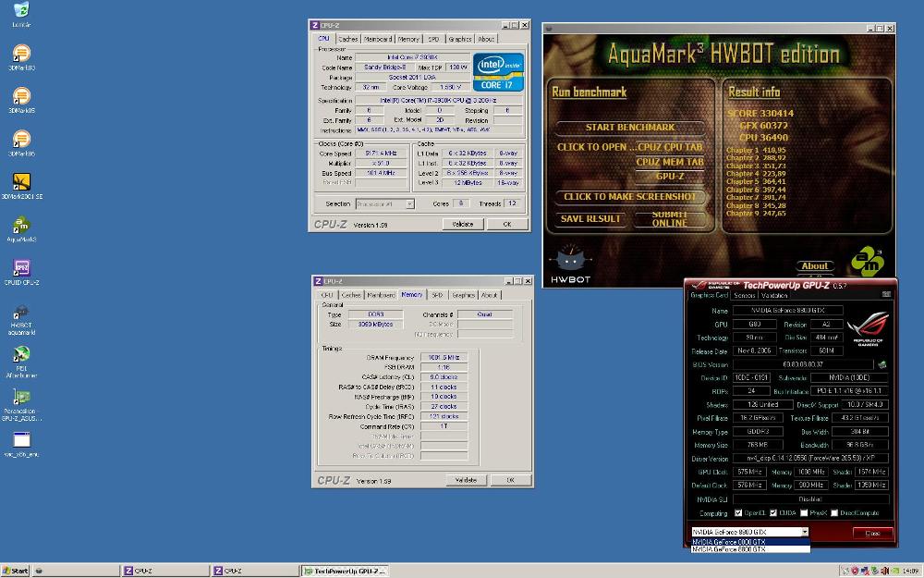Click the green am3 logo in AquaMark
The image size is (924, 578).
[x=868, y=262]
